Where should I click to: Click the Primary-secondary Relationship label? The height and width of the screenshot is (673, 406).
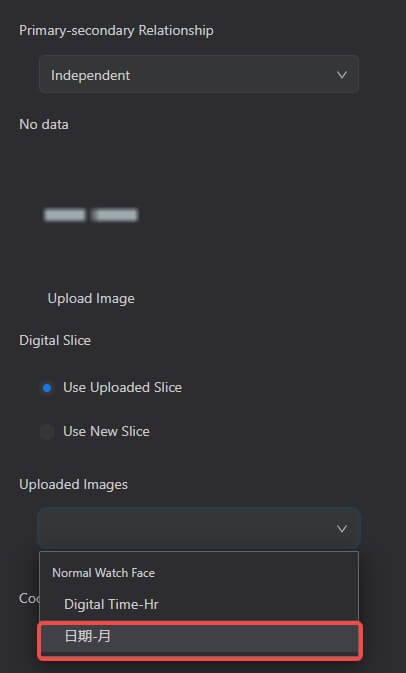tap(116, 31)
